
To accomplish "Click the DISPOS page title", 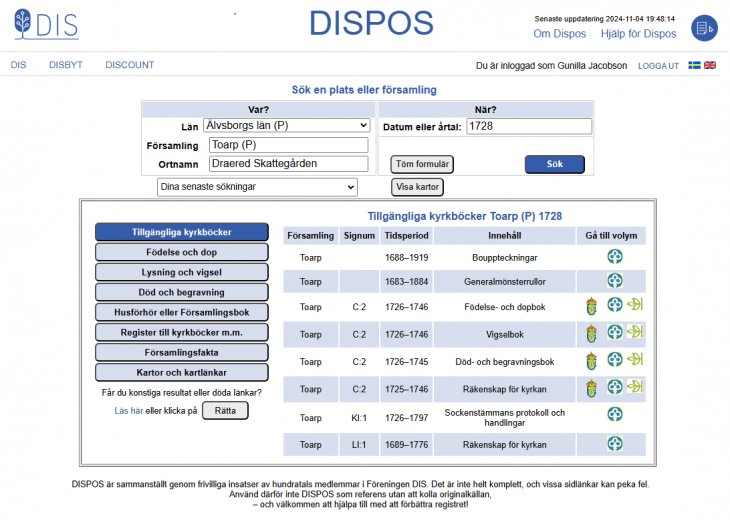I will pyautogui.click(x=371, y=23).
